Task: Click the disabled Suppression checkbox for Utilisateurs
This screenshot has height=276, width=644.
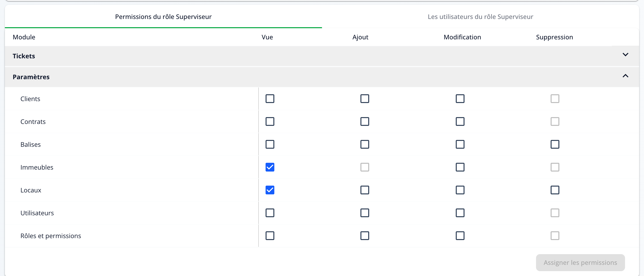Action: point(555,213)
